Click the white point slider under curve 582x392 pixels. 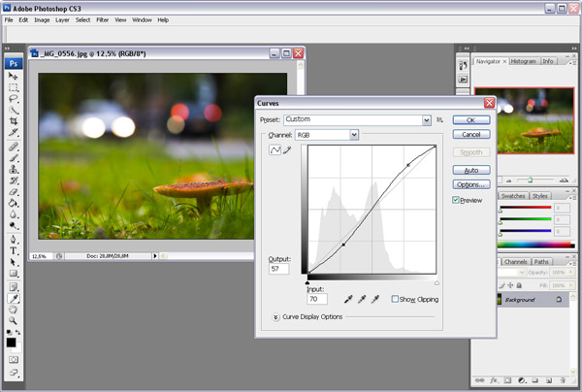436,283
